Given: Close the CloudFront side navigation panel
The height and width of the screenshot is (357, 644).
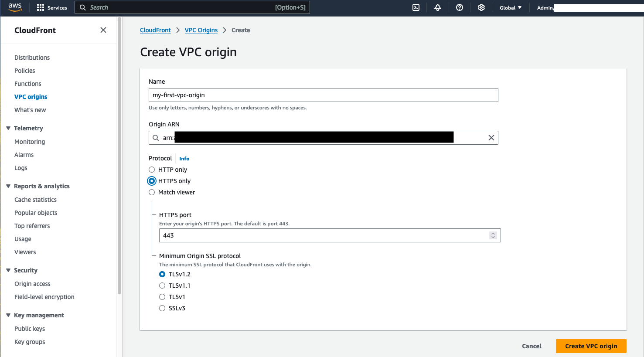Looking at the screenshot, I should (103, 30).
